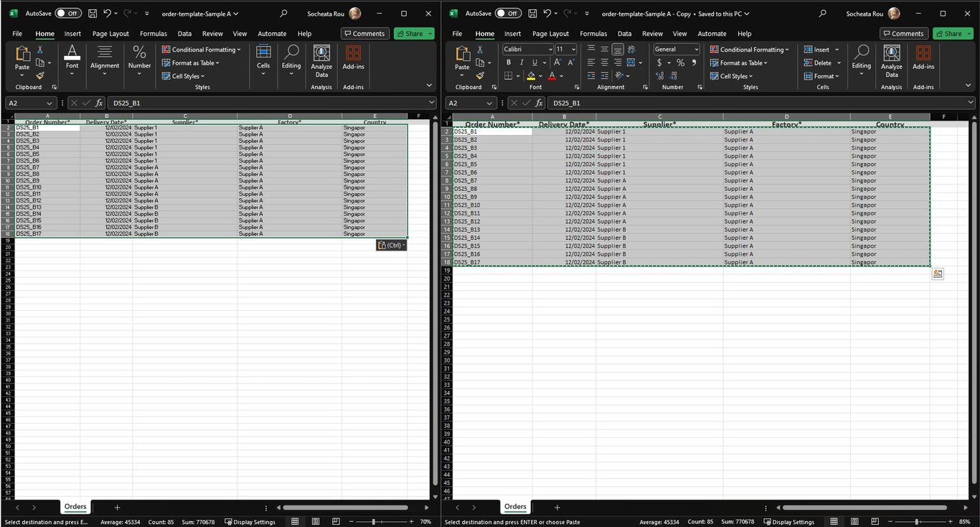The height and width of the screenshot is (527, 980).
Task: Click Percent Style icon in right window
Action: [x=680, y=62]
